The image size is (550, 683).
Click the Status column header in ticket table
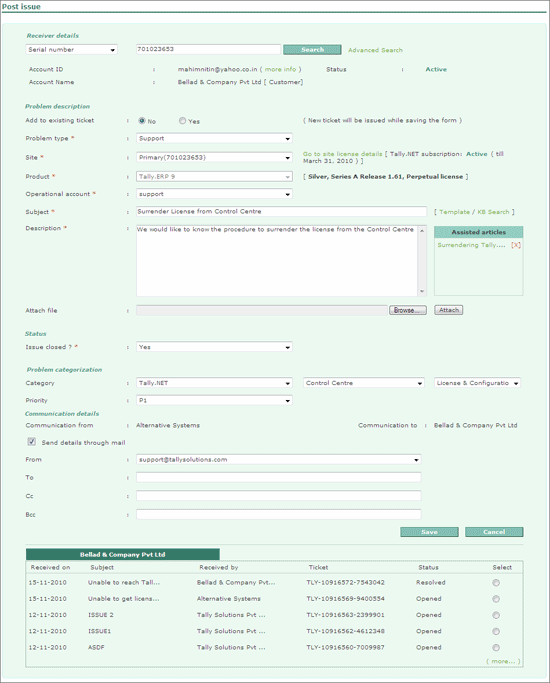tap(429, 568)
